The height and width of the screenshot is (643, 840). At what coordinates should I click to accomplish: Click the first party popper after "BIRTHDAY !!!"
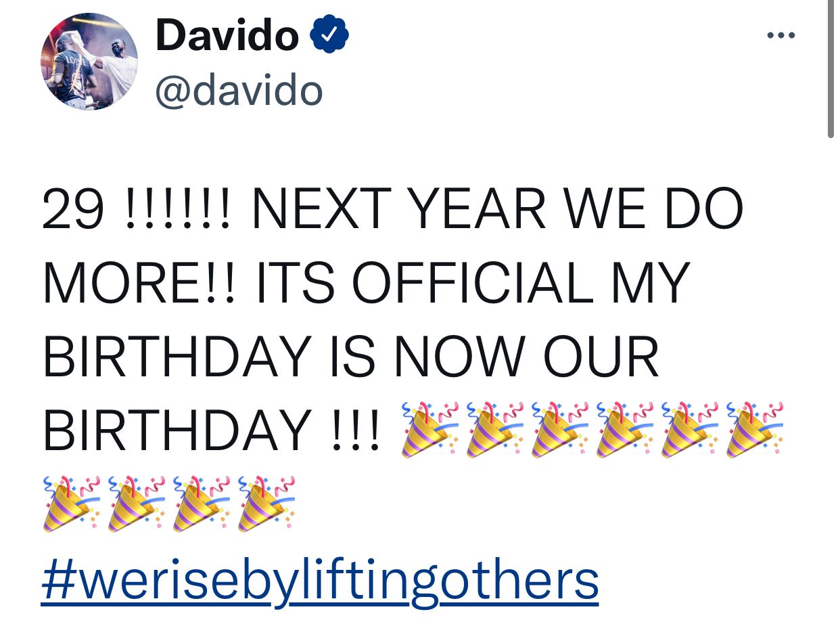pyautogui.click(x=429, y=429)
